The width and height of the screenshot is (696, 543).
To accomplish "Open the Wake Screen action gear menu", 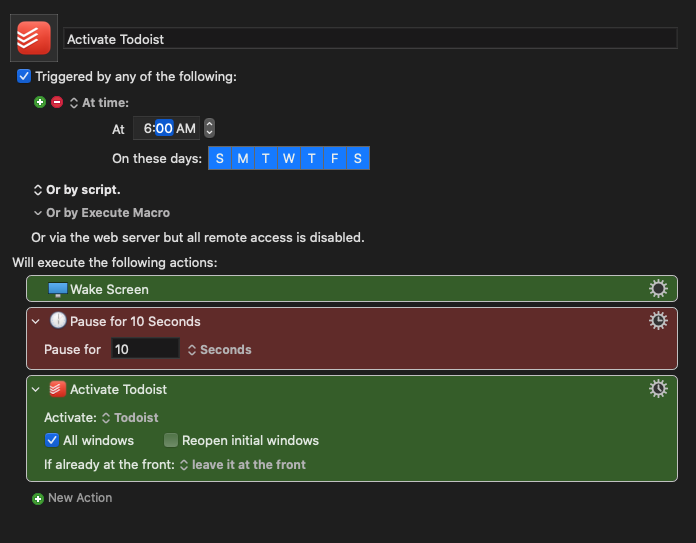I will click(x=658, y=289).
